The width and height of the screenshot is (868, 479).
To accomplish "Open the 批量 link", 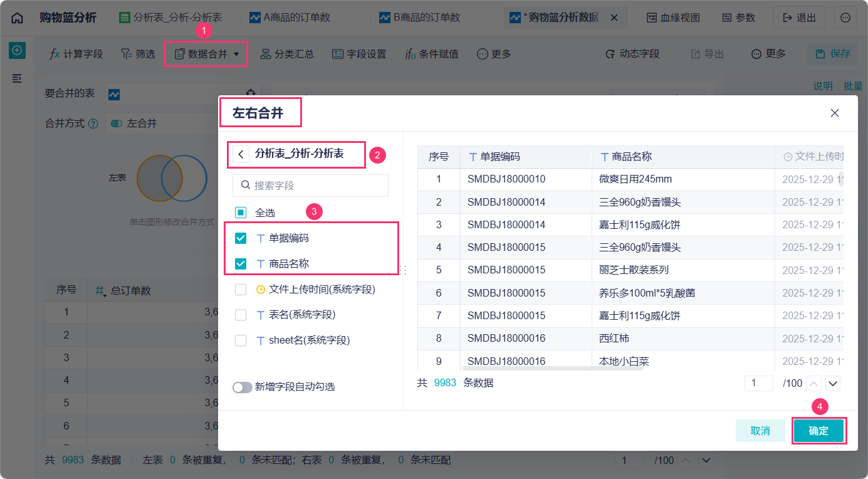I will (853, 86).
